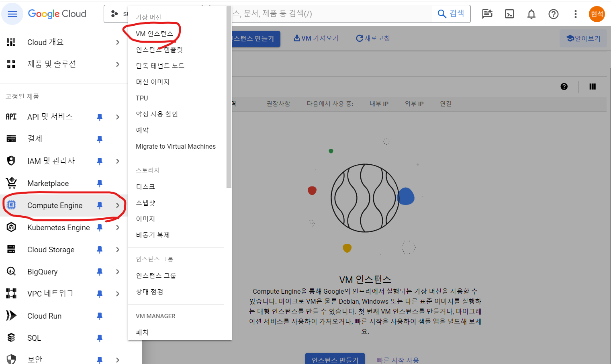Click VM 가져오기 import button

[316, 38]
